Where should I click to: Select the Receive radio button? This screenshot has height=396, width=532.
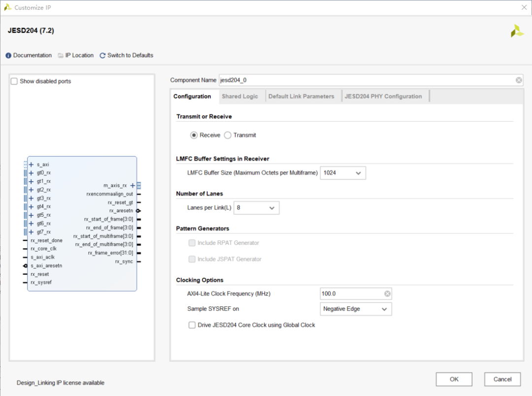[194, 135]
